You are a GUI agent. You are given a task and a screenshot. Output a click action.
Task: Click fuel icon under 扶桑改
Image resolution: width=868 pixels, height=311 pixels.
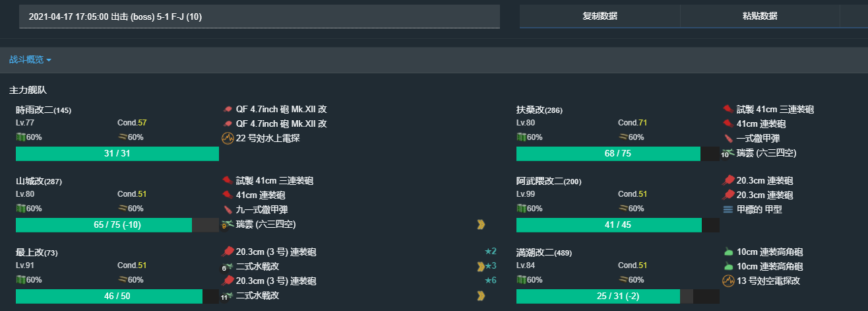point(522,137)
